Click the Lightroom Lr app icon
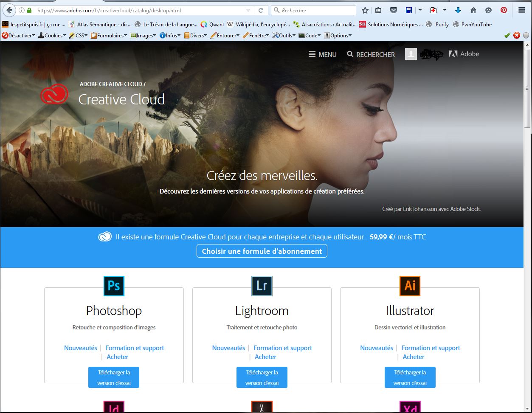This screenshot has width=532, height=413. [x=262, y=286]
